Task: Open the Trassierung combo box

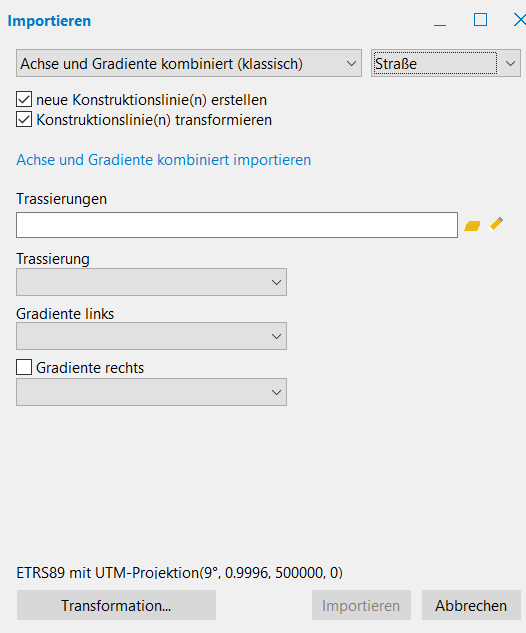Action: (151, 282)
